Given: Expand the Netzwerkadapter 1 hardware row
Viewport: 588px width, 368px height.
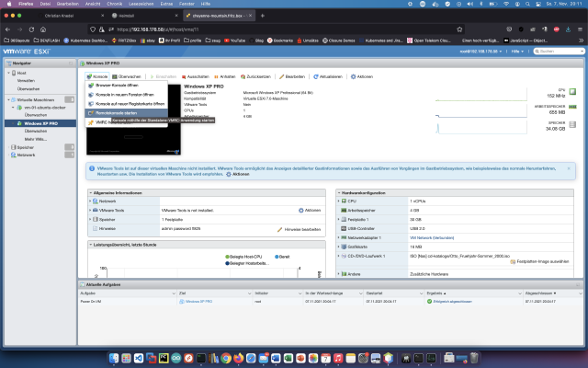Looking at the screenshot, I should coord(339,237).
